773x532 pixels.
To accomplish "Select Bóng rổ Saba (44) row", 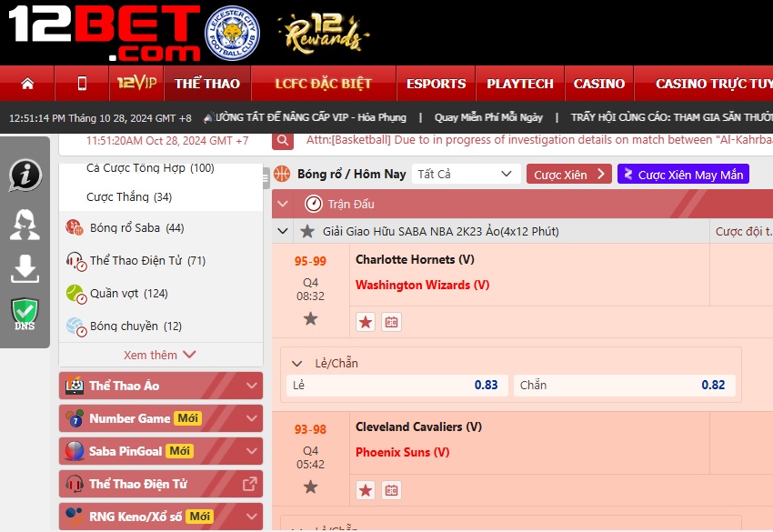I will tap(161, 227).
